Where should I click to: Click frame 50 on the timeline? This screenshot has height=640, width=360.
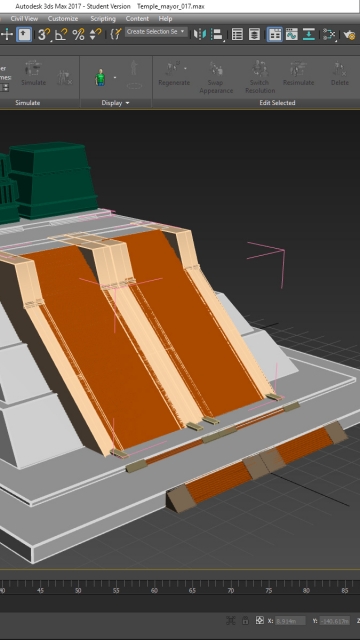tap(78, 590)
